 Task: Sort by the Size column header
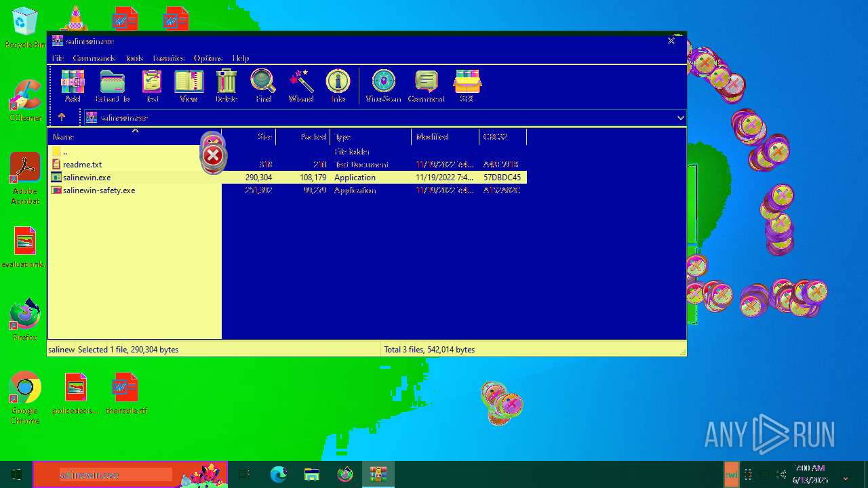(249, 136)
